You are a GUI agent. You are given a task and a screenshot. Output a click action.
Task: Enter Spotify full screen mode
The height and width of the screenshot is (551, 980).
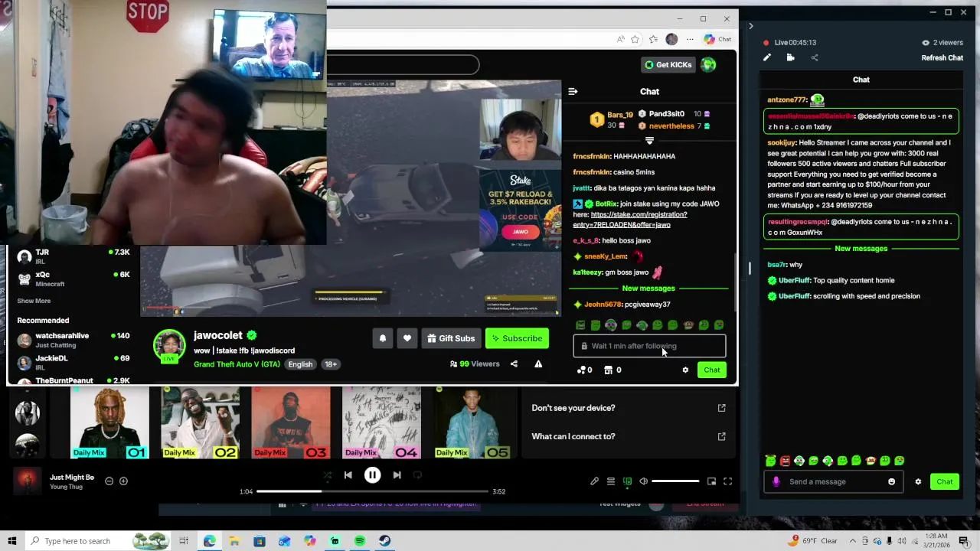point(727,481)
